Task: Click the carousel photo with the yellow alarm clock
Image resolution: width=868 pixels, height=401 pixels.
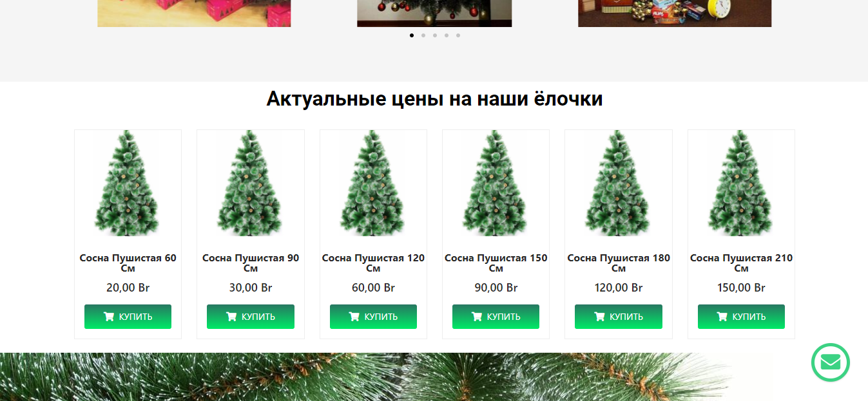Action: tap(675, 13)
